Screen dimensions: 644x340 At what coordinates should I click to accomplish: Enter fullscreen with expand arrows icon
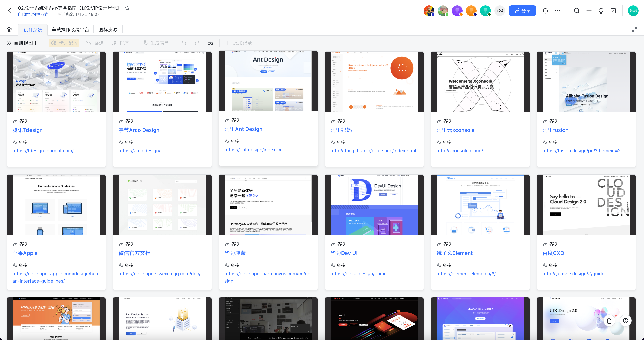(634, 30)
